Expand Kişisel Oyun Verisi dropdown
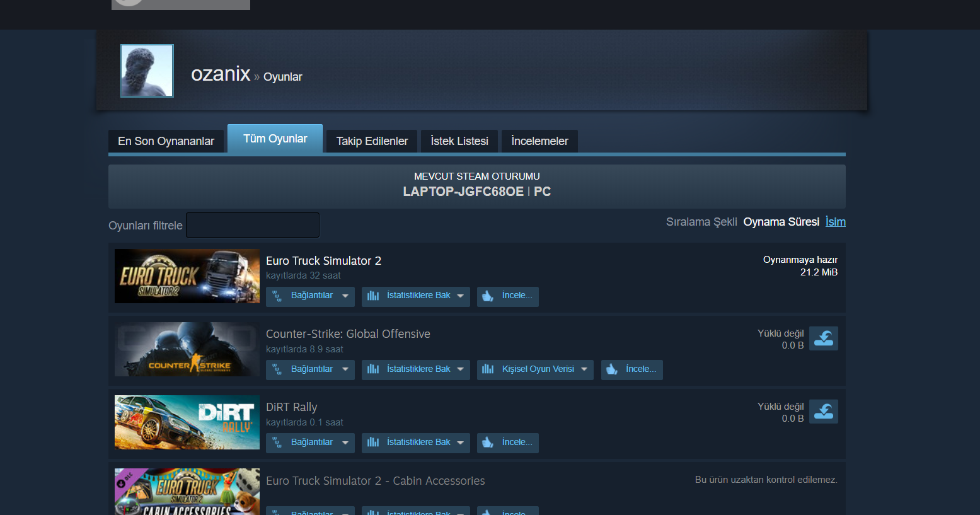980x515 pixels. (x=536, y=369)
